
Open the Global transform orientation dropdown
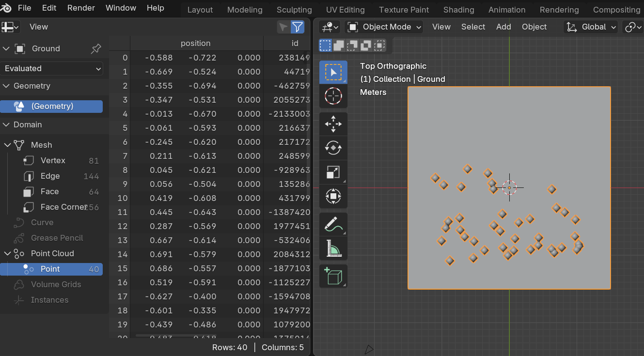(x=592, y=27)
